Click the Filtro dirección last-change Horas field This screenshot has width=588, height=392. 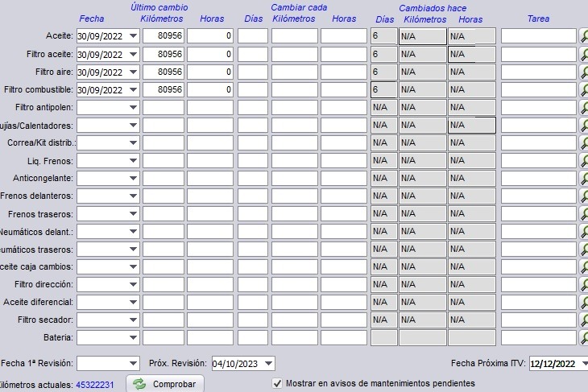point(210,285)
